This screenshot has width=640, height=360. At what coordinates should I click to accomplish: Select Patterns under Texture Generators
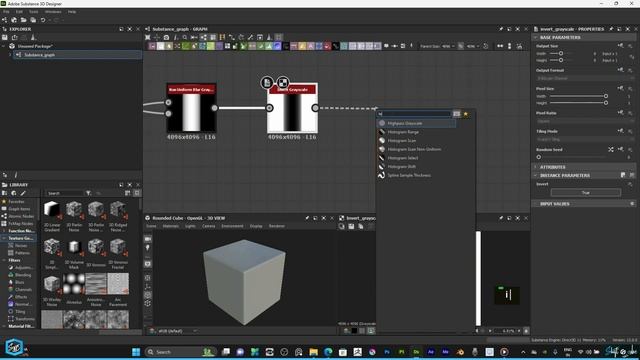pos(22,253)
